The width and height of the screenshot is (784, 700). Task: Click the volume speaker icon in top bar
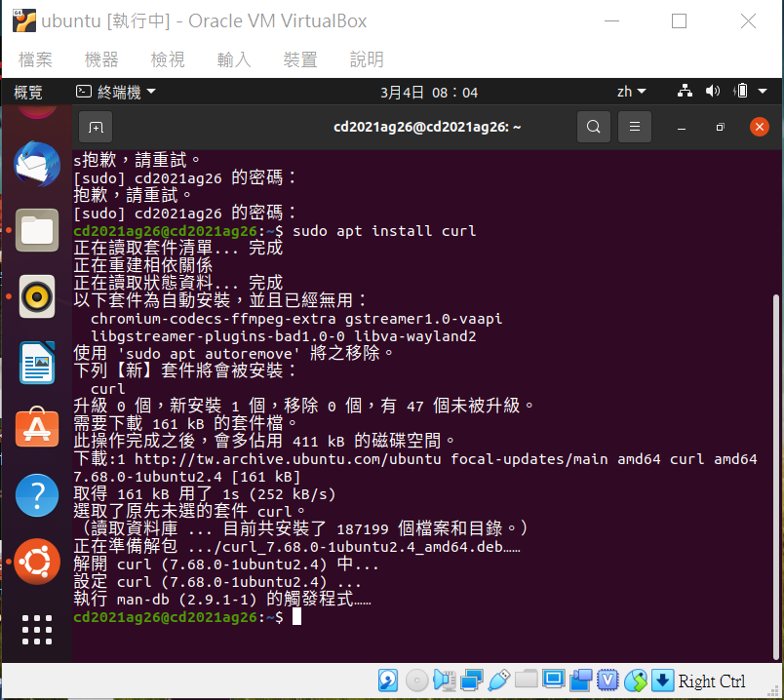713,91
